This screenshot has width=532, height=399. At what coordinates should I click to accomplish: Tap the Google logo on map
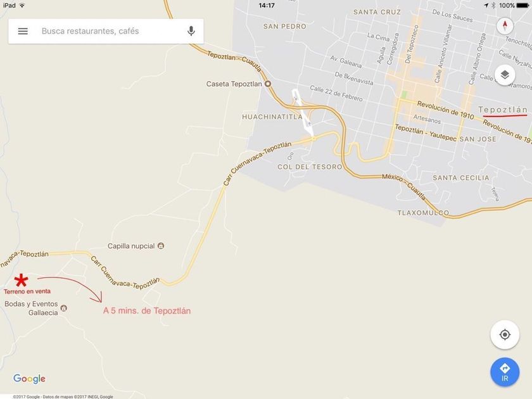pos(29,379)
